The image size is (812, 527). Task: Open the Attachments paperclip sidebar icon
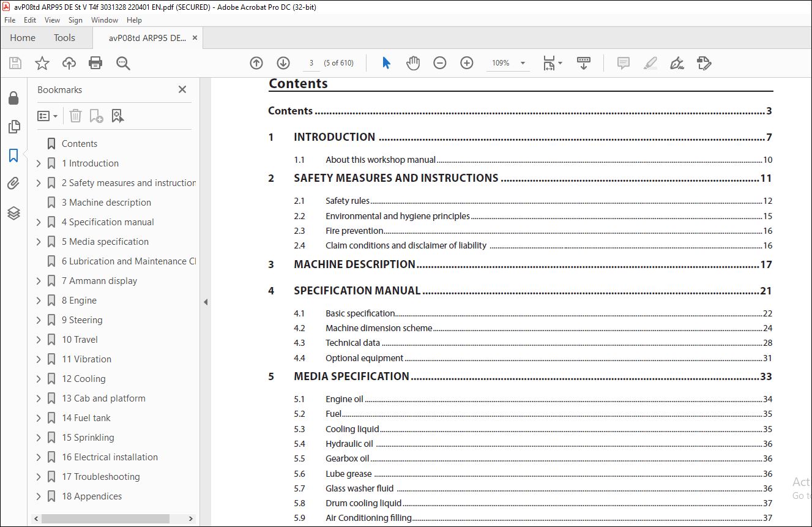[13, 184]
